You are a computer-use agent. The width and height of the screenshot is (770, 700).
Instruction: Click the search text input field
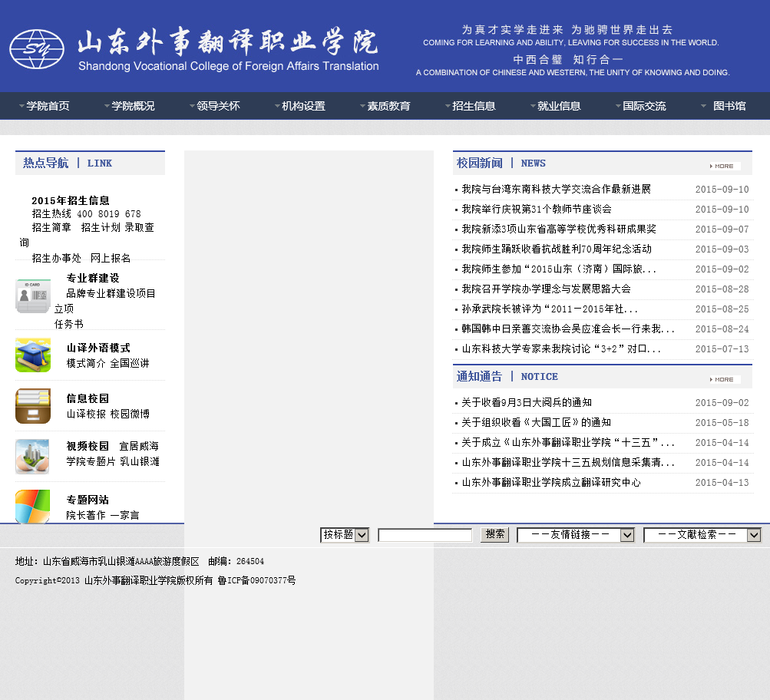click(425, 535)
